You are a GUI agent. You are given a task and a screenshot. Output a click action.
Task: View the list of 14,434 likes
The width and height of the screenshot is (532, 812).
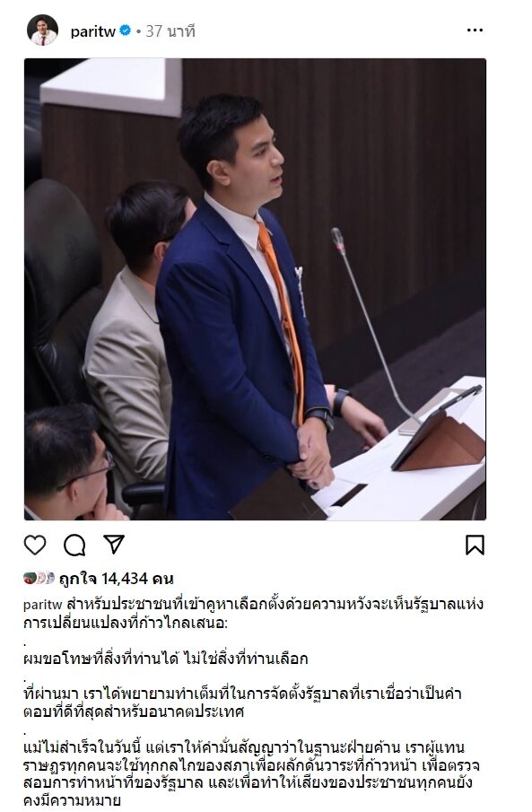click(x=116, y=579)
